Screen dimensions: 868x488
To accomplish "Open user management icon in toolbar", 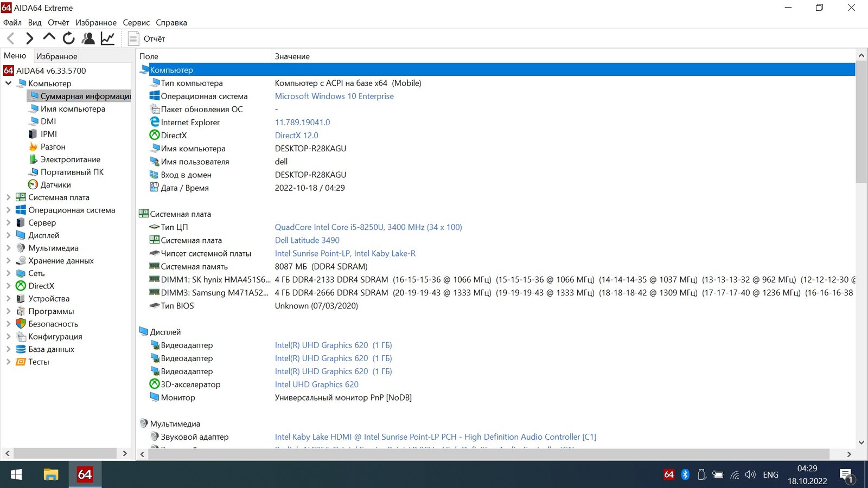I will coord(88,38).
